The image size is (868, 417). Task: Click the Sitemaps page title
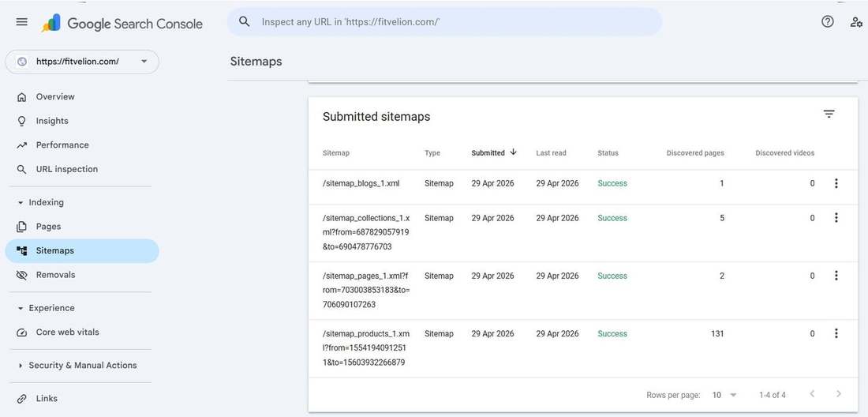coord(256,62)
